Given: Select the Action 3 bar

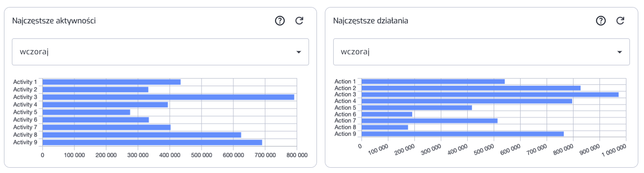Looking at the screenshot, I should pos(490,94).
